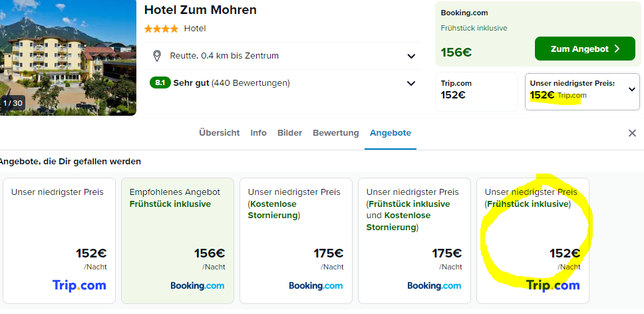Open the hotel photo thumbnail

pos(68,58)
